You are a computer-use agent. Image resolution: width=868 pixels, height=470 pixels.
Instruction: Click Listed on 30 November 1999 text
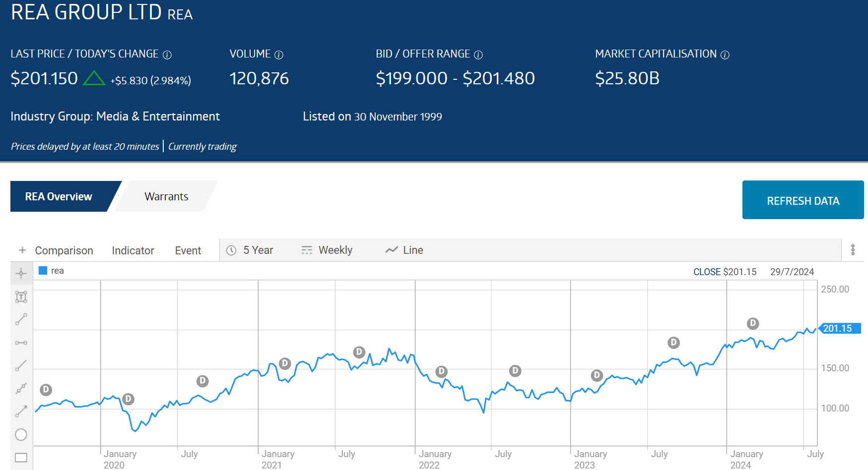(x=372, y=117)
